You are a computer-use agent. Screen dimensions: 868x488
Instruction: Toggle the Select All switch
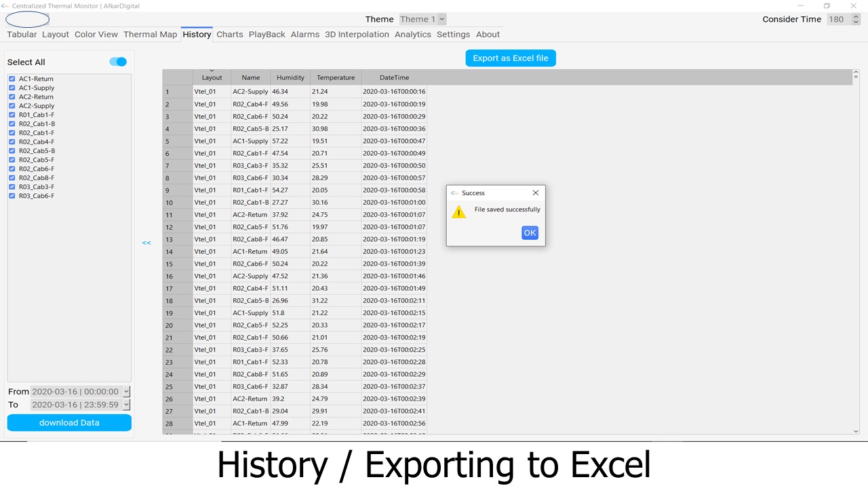(118, 62)
